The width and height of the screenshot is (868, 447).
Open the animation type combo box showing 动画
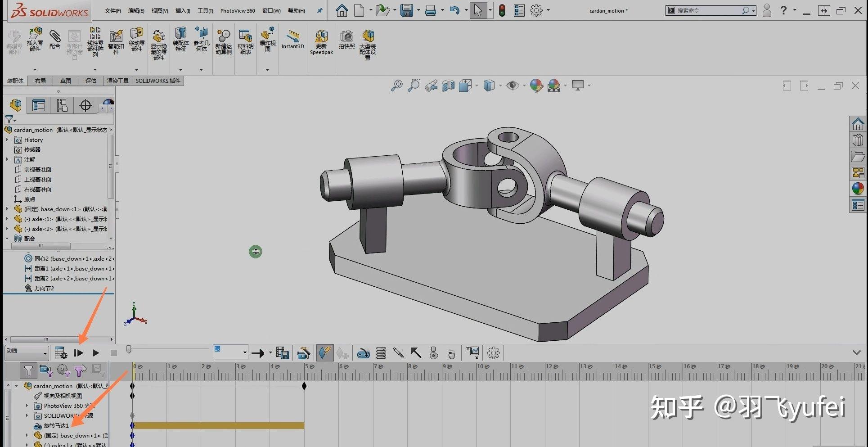pyautogui.click(x=26, y=353)
